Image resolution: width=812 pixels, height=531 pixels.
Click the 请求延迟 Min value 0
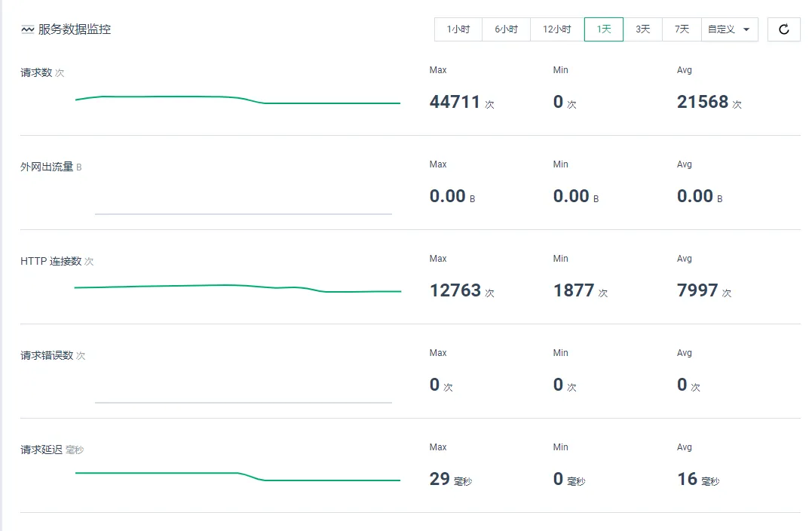coord(558,479)
